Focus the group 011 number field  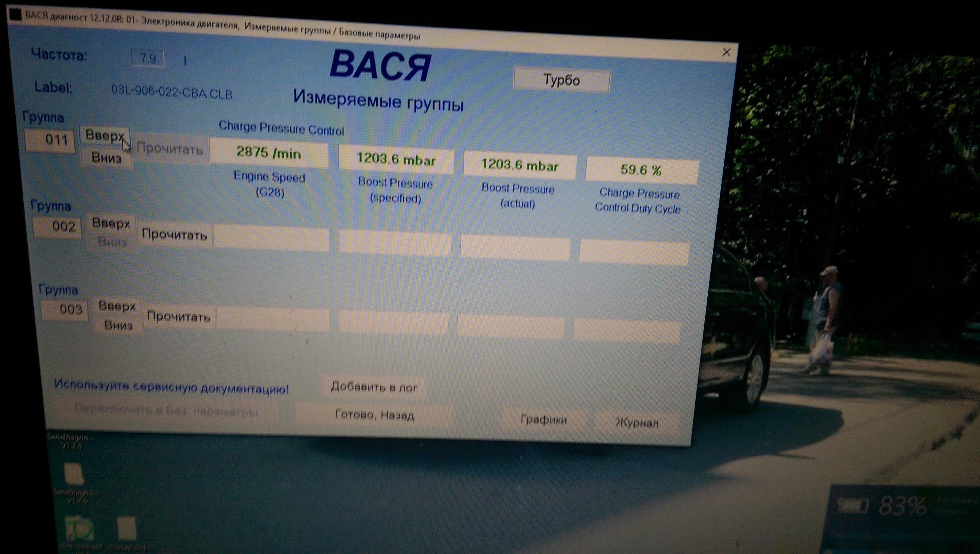click(x=50, y=140)
